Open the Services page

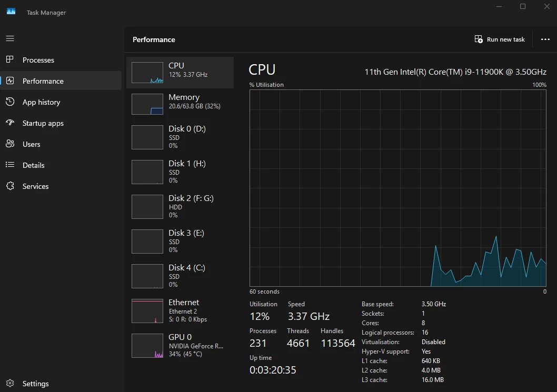(35, 186)
